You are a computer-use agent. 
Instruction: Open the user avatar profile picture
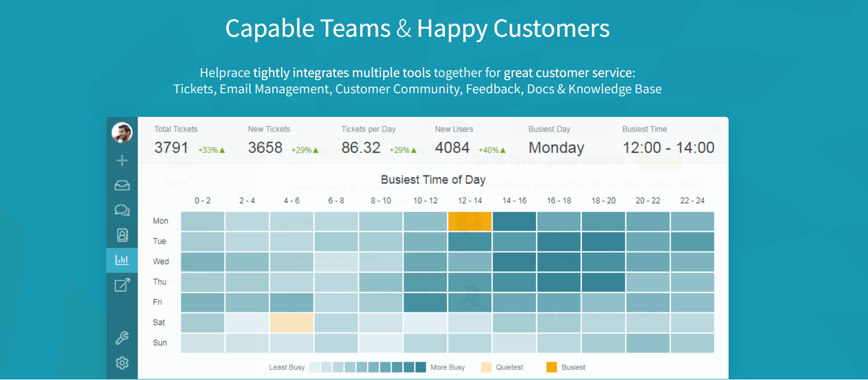[122, 133]
